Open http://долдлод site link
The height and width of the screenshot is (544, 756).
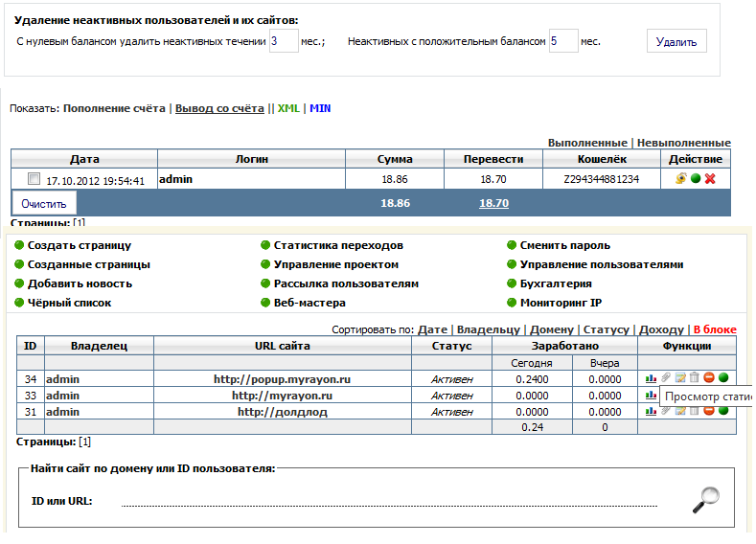[282, 412]
